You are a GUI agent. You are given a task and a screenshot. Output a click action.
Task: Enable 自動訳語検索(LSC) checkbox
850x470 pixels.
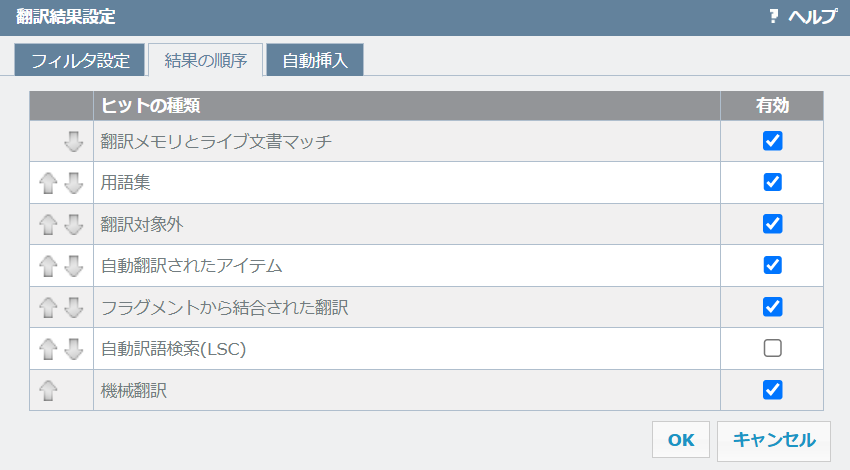(x=772, y=348)
